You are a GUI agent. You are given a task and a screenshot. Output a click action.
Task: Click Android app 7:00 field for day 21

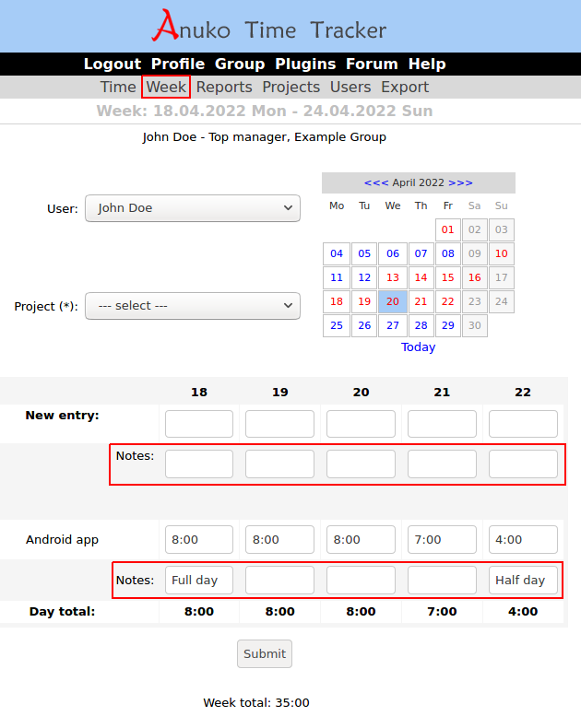(x=442, y=539)
